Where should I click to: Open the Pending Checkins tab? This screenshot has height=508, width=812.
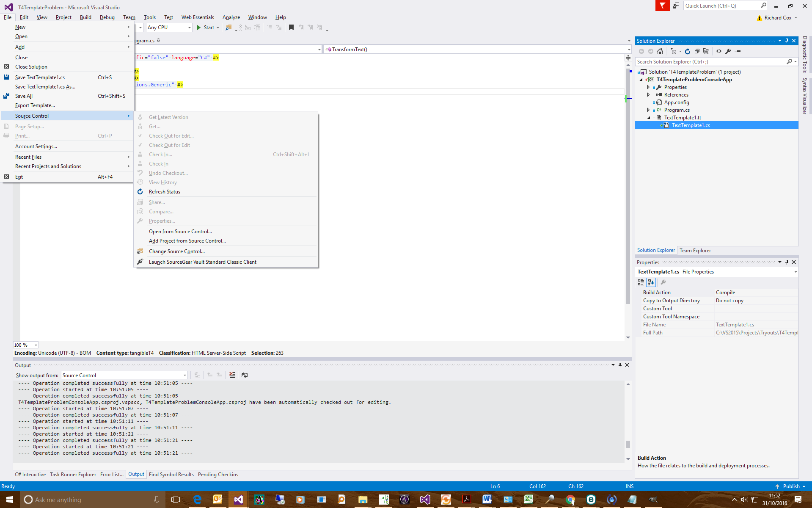point(218,475)
